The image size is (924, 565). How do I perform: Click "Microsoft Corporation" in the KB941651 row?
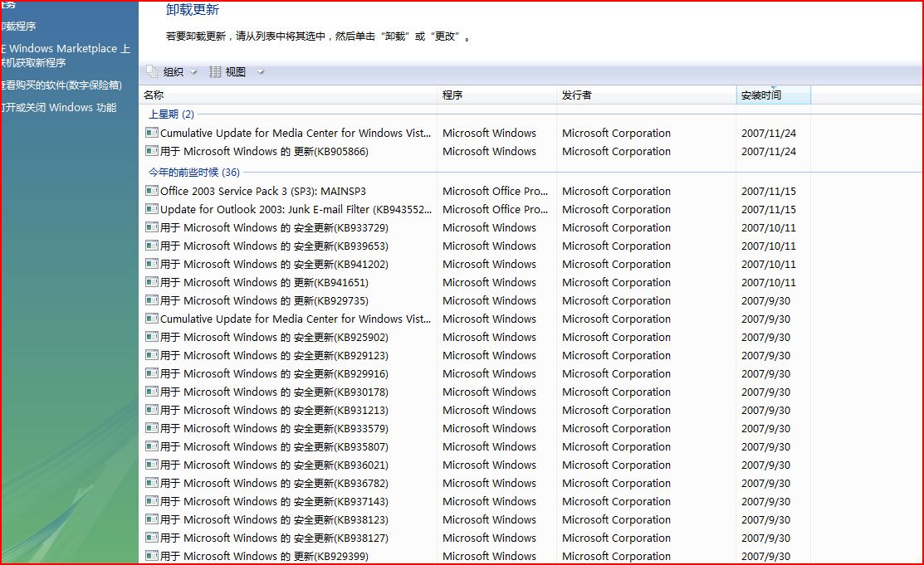coord(616,282)
